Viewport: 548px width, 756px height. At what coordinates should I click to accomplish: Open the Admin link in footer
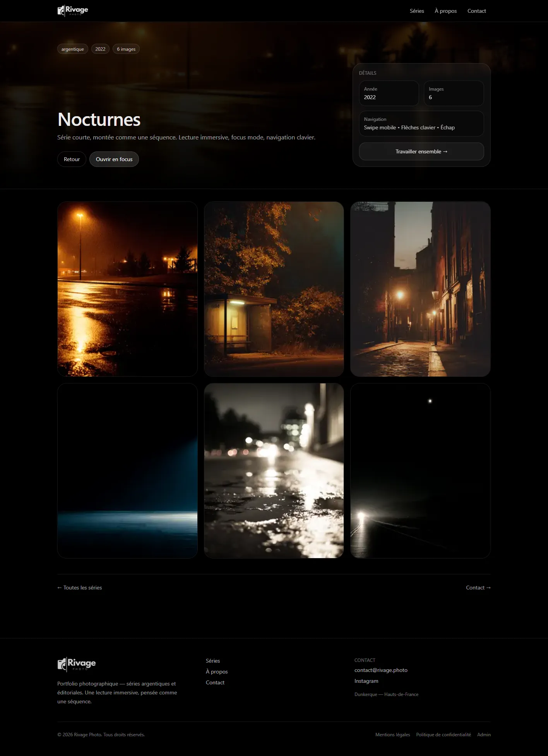(x=484, y=735)
